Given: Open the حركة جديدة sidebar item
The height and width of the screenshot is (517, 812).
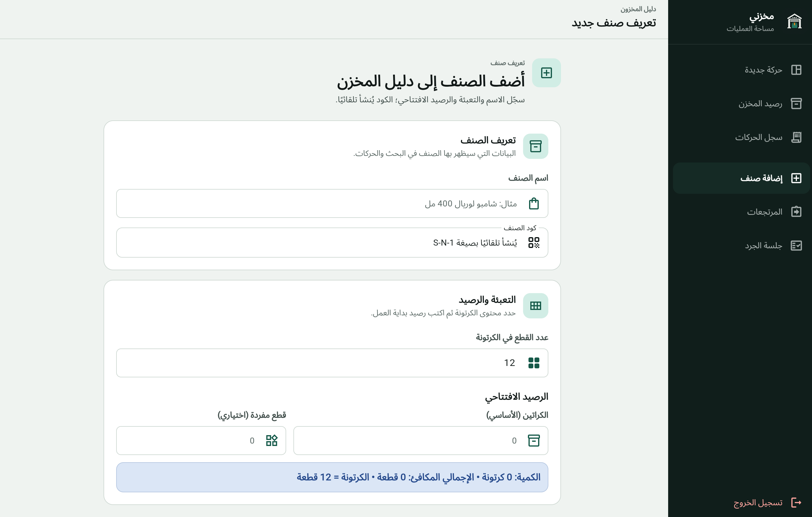Looking at the screenshot, I should tap(741, 70).
